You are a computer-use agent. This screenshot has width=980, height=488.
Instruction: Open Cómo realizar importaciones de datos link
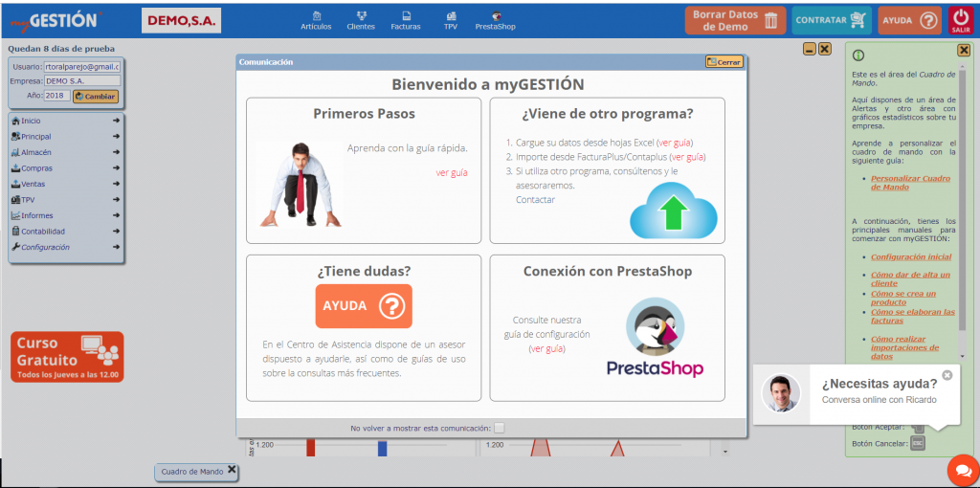coord(904,347)
